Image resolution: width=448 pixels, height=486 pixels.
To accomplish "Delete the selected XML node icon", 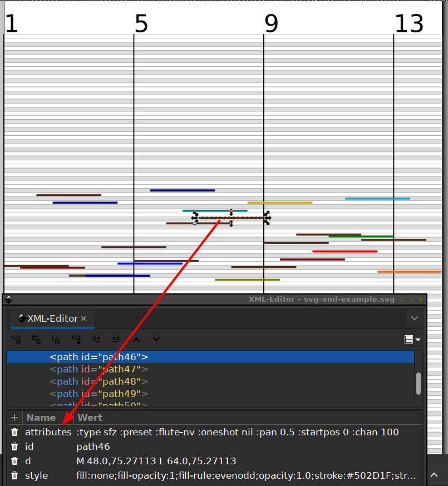I will point(76,340).
